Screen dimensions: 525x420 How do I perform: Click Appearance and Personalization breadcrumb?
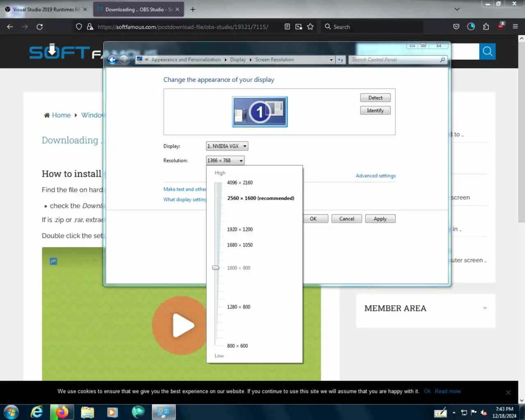pyautogui.click(x=186, y=60)
